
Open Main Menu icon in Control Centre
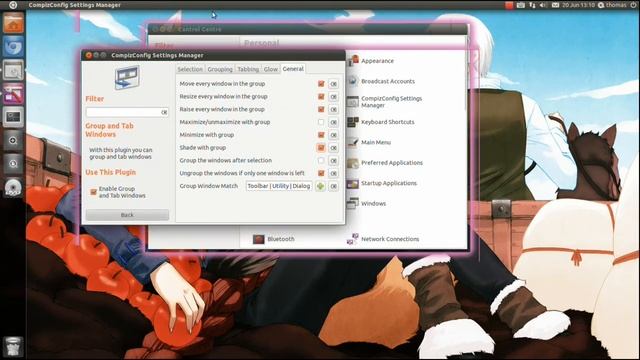(x=353, y=142)
